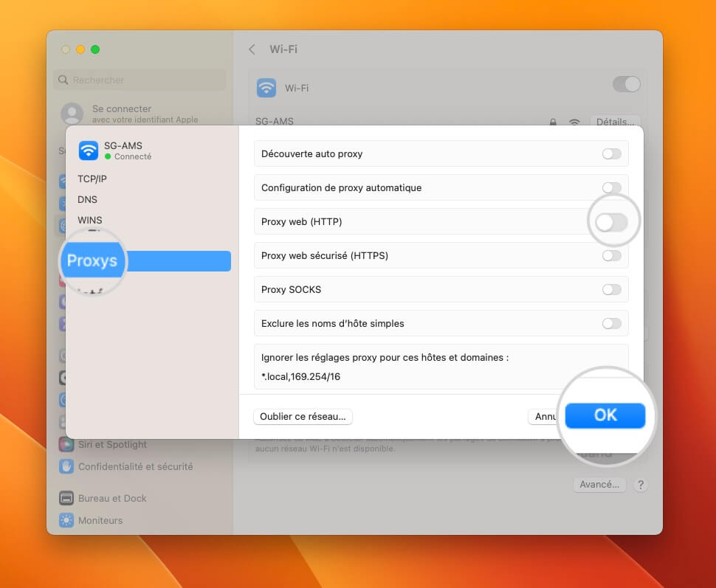The height and width of the screenshot is (588, 716).
Task: Click the Siri et Spotlight icon
Action: [66, 444]
